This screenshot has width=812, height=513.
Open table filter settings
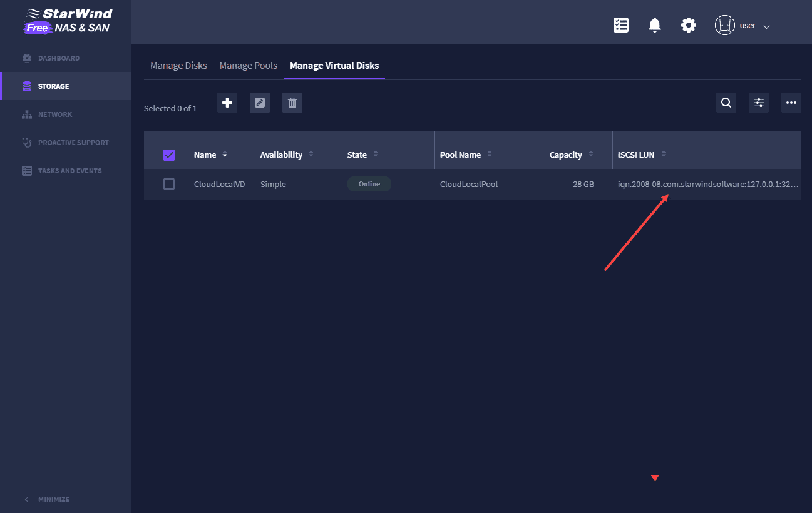point(759,103)
